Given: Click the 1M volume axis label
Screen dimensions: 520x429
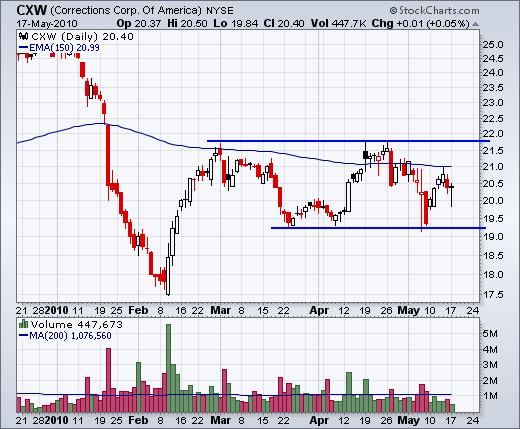Looking at the screenshot, I should 490,396.
